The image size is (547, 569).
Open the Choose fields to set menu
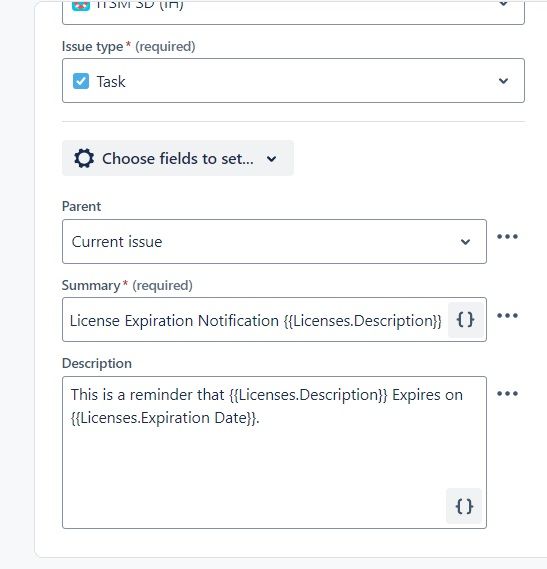[178, 158]
